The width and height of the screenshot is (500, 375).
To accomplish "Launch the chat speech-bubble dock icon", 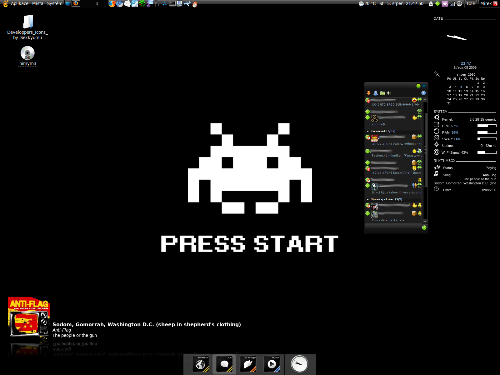I will tap(224, 364).
